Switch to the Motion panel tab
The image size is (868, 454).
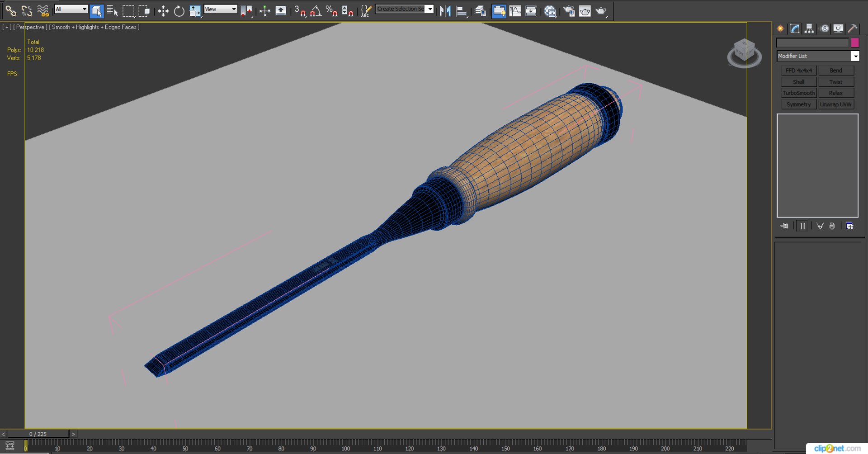point(824,28)
